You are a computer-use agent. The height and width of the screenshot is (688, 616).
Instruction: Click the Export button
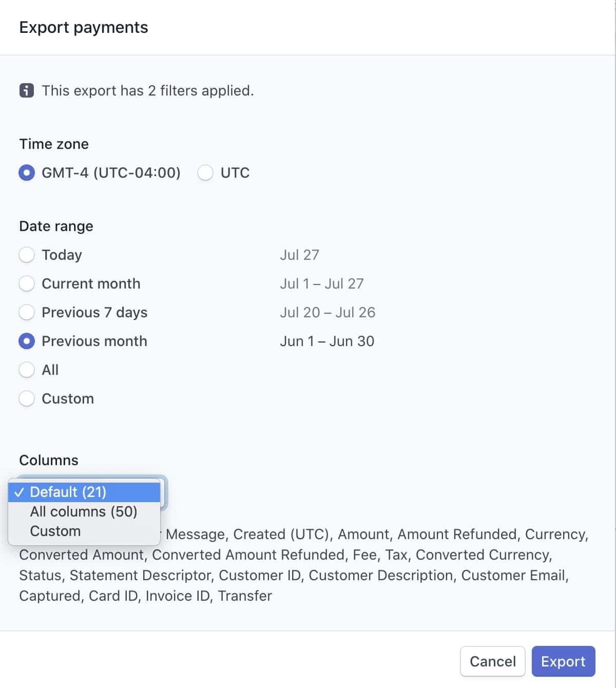pos(563,661)
